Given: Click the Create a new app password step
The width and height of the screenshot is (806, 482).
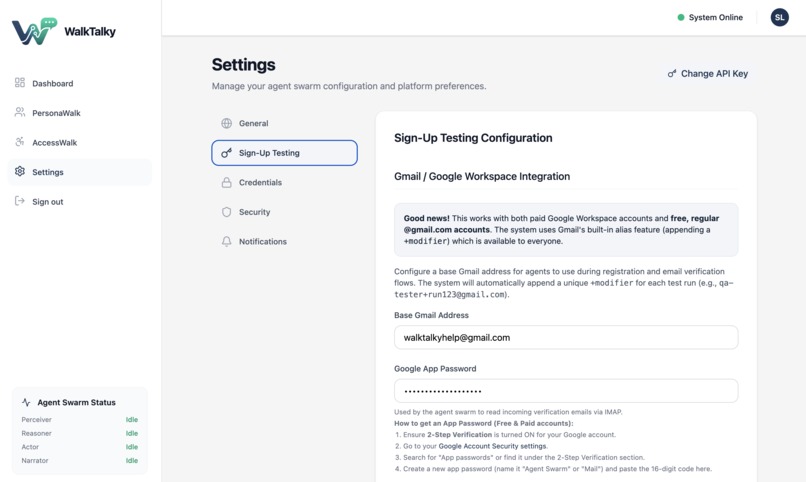Looking at the screenshot, I should point(553,469).
